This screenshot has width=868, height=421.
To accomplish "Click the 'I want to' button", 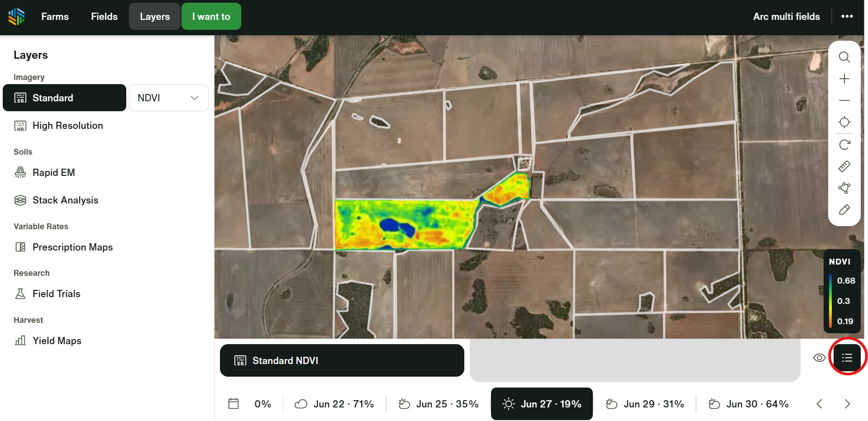I will (211, 16).
